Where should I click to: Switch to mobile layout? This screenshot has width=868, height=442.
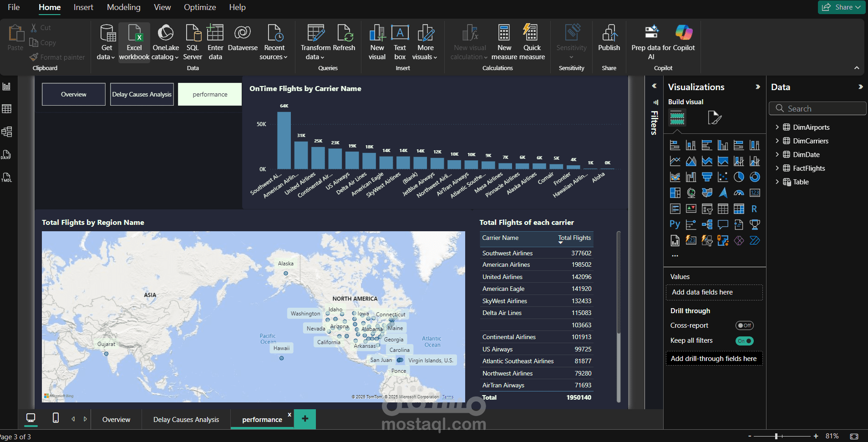(56, 418)
